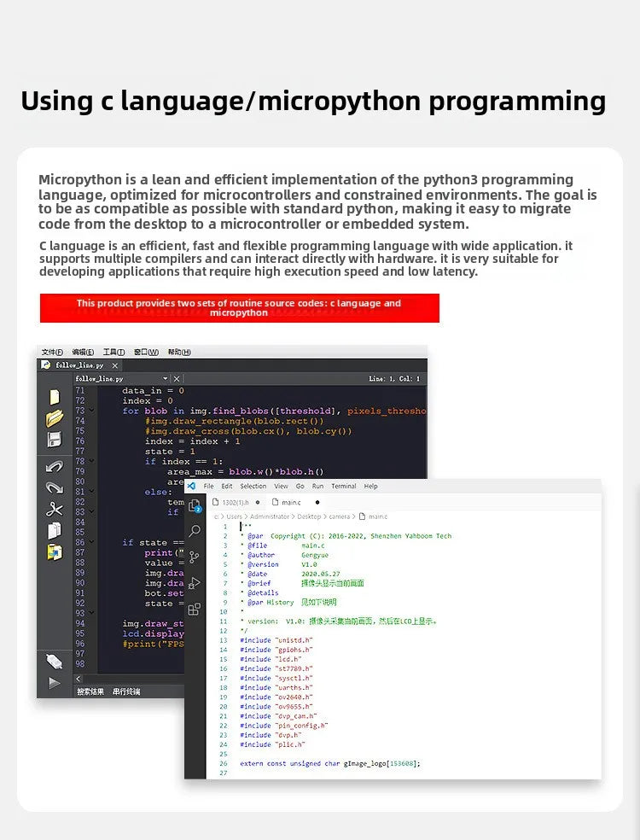640x840 pixels.
Task: Click the Desktop segment in the VS Code breadcrumb
Action: [x=309, y=516]
